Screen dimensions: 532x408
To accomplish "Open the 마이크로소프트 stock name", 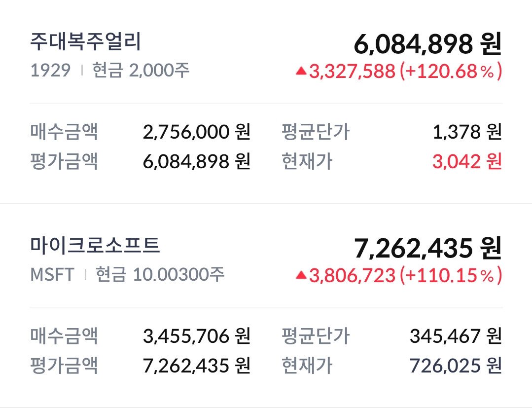I will (95, 245).
